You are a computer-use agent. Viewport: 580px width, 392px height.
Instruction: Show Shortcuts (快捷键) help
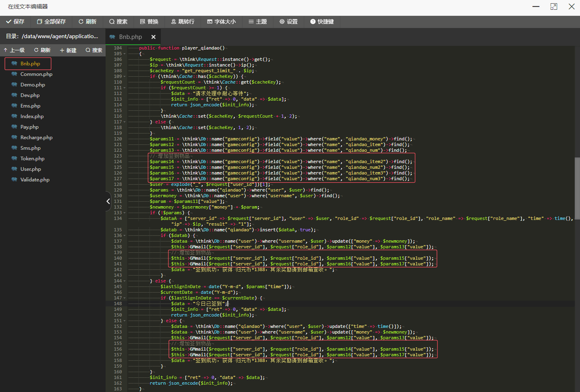(322, 22)
